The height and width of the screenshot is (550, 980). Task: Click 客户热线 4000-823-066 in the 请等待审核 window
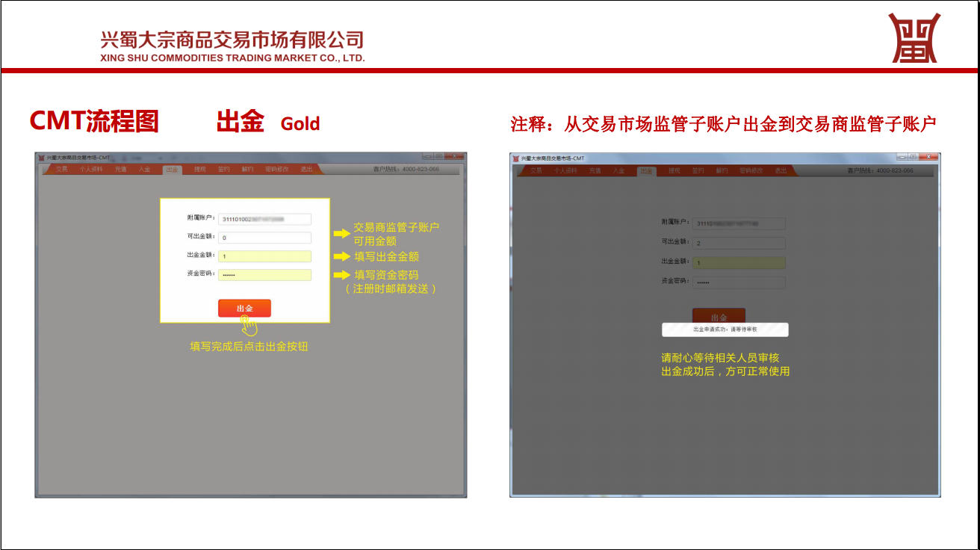880,171
